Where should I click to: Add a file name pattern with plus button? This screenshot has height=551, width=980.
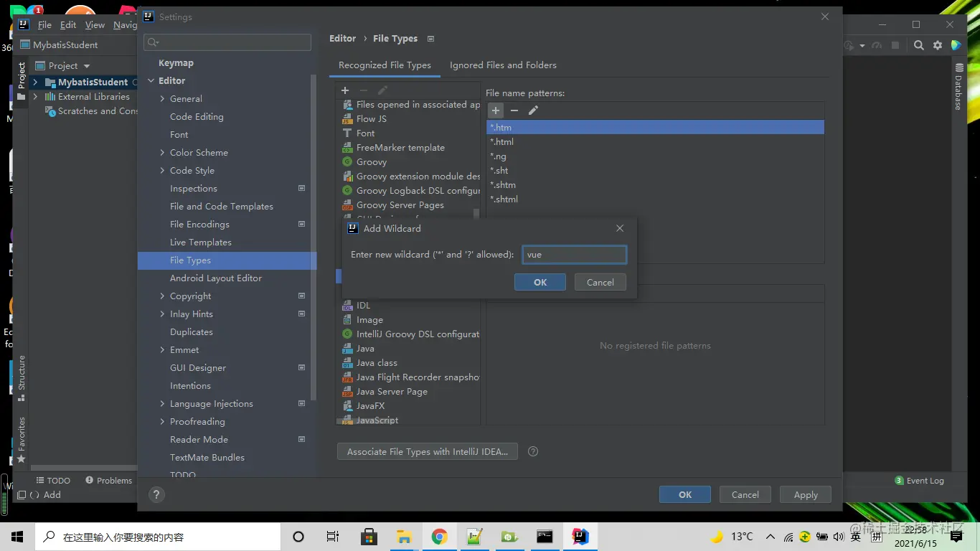(496, 110)
